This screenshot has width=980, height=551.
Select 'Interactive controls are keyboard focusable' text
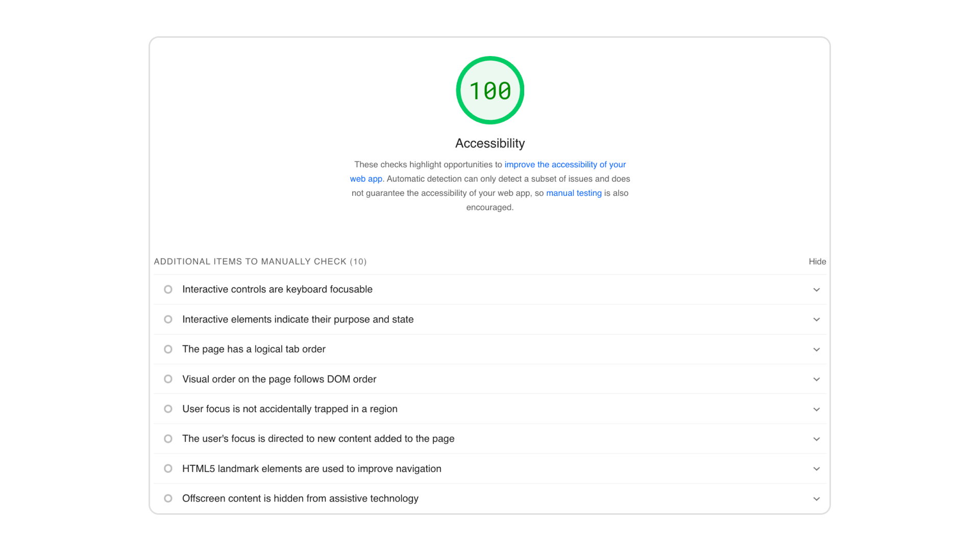(277, 289)
